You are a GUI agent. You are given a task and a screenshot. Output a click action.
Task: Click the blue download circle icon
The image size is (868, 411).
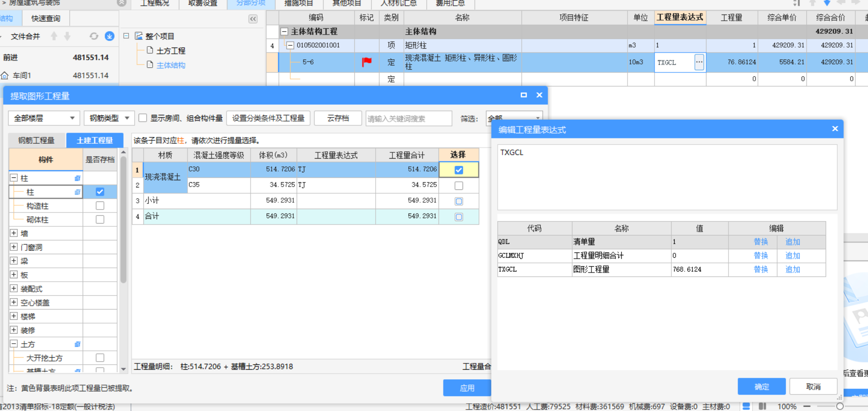(x=110, y=36)
